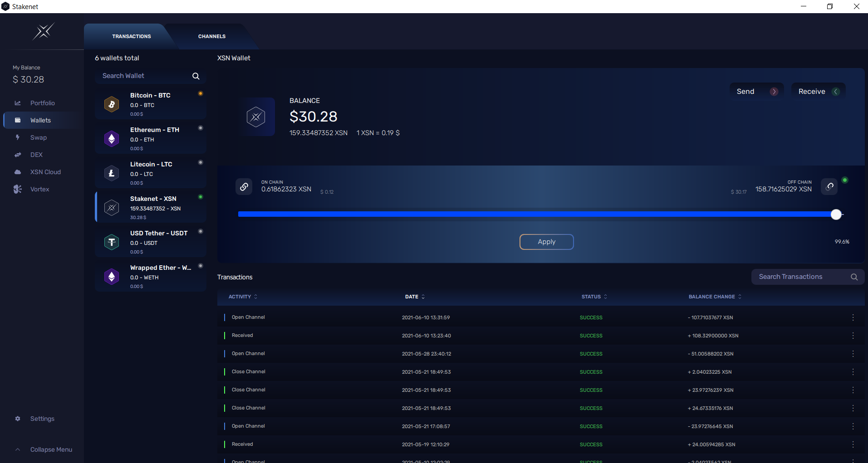Click the Receive button
Screen dimensions: 868x463
click(819, 92)
